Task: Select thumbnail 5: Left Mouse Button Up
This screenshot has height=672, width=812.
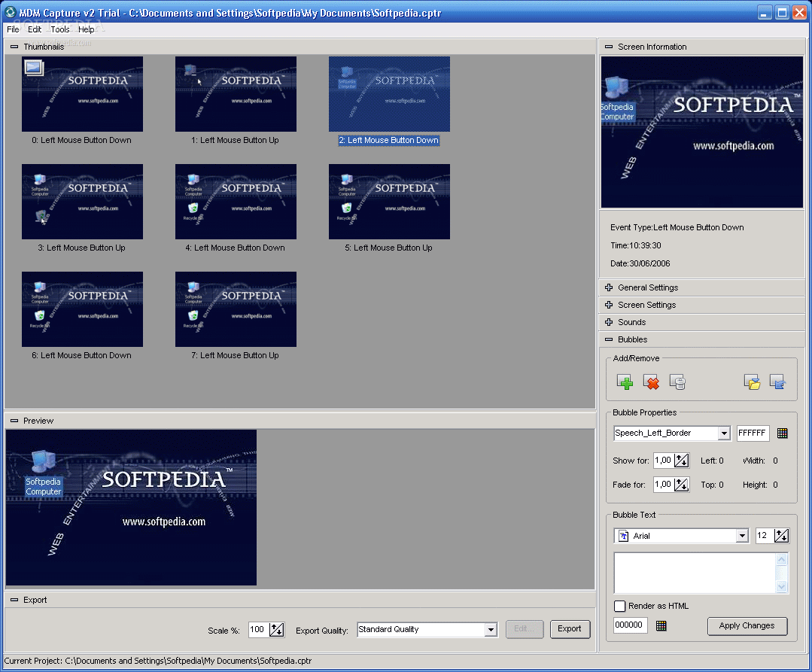Action: 389,202
